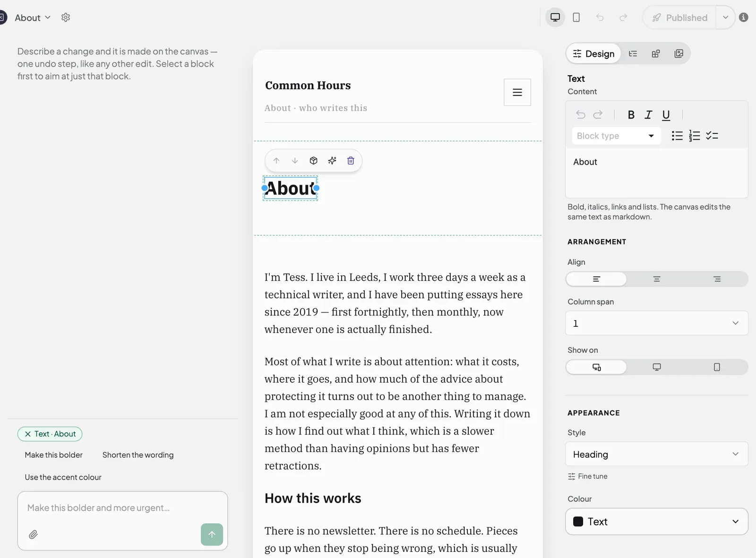Viewport: 756px width, 558px height.
Task: Open the outline list tab
Action: tap(633, 53)
